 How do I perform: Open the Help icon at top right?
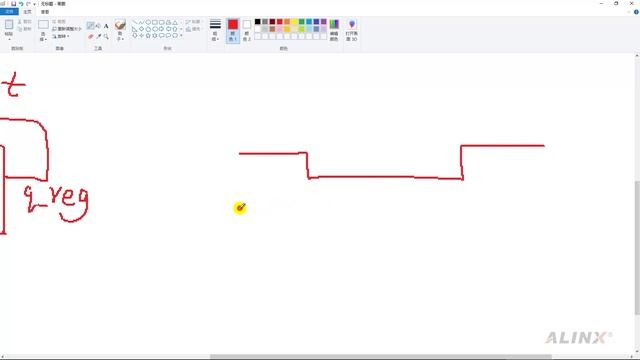tap(636, 12)
